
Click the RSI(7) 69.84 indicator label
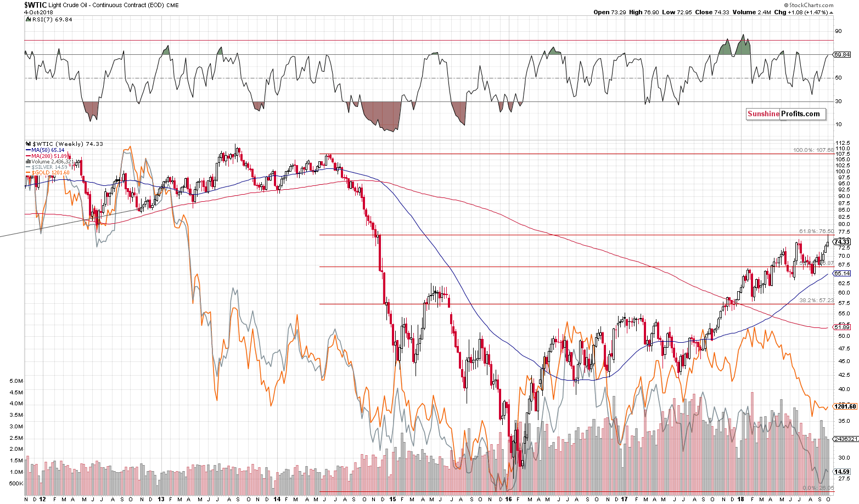(x=52, y=20)
